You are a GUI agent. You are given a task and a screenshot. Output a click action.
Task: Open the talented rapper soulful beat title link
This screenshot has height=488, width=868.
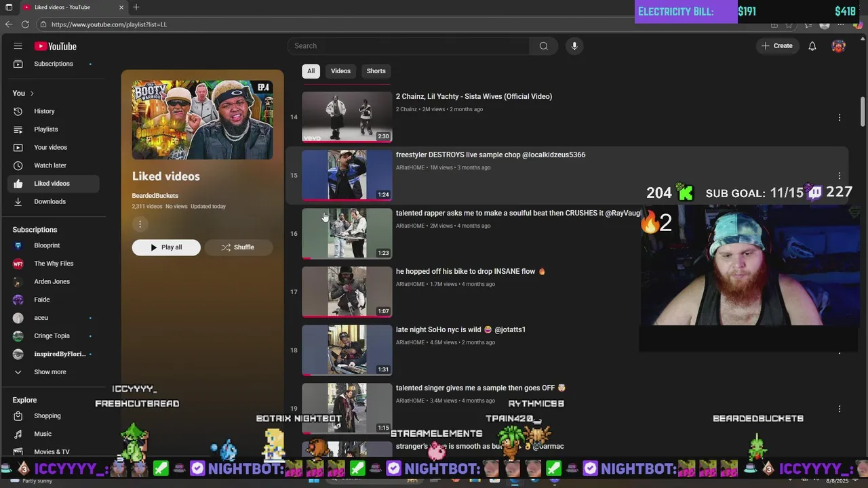[518, 213]
